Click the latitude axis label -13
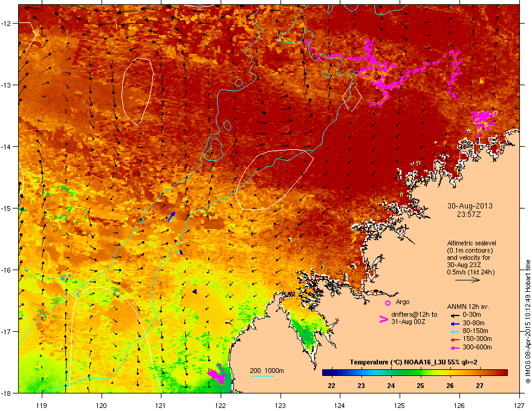532x411 pixels. pos(6,85)
